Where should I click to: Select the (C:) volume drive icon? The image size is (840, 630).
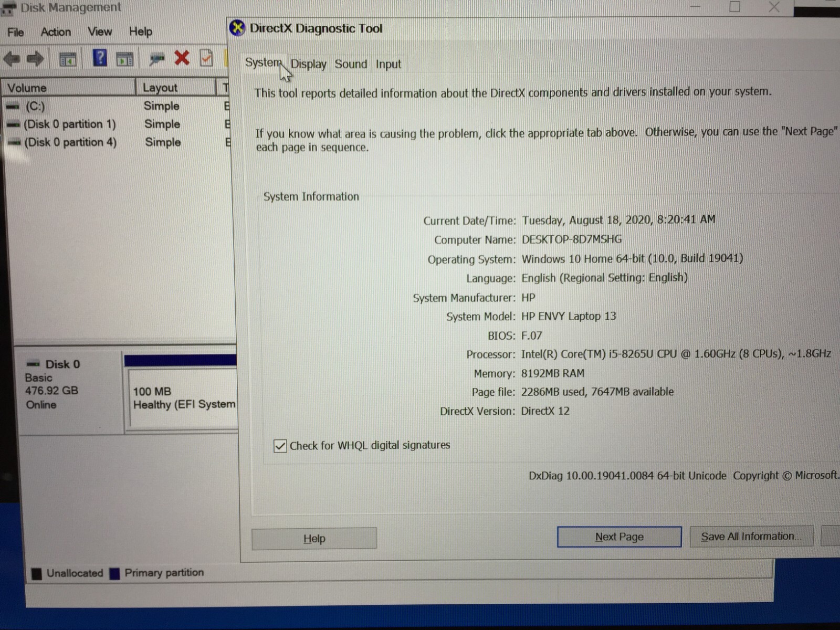(x=13, y=107)
